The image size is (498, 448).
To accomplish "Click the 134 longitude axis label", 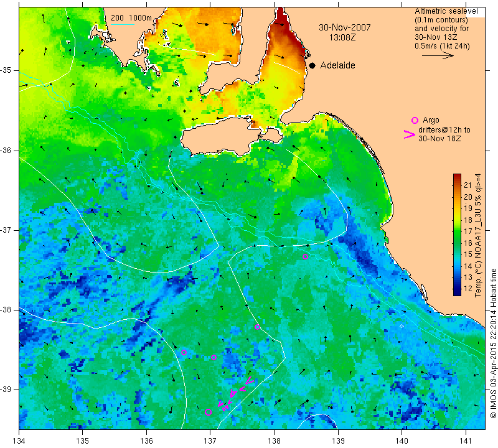I will tap(19, 441).
